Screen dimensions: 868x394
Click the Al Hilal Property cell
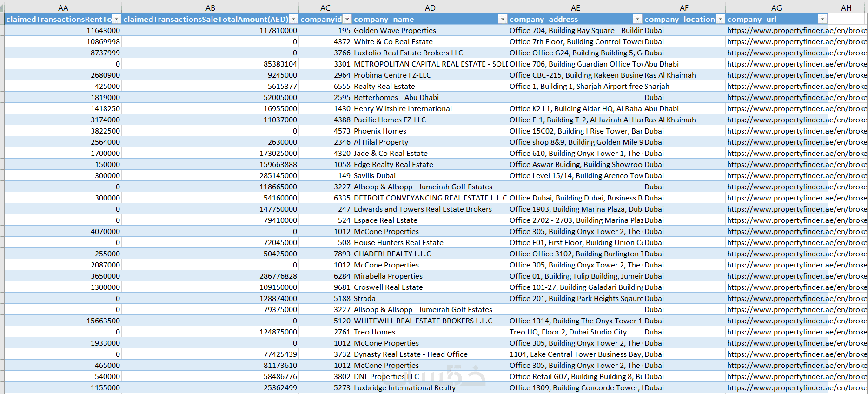pyautogui.click(x=430, y=142)
